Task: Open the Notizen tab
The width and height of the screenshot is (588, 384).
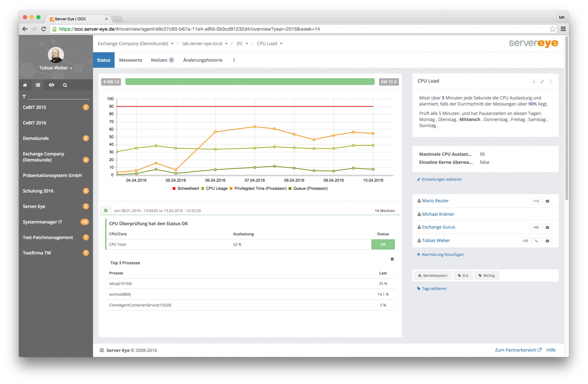Action: pos(163,60)
